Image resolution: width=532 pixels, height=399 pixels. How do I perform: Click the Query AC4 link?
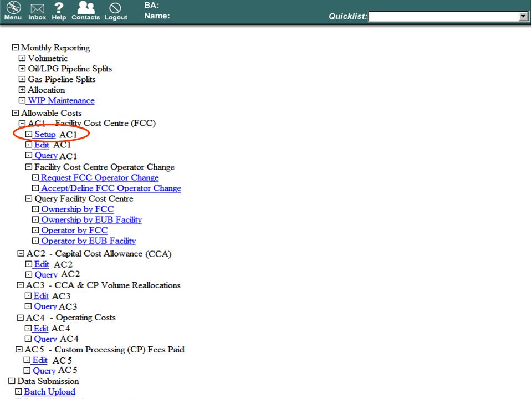click(45, 339)
